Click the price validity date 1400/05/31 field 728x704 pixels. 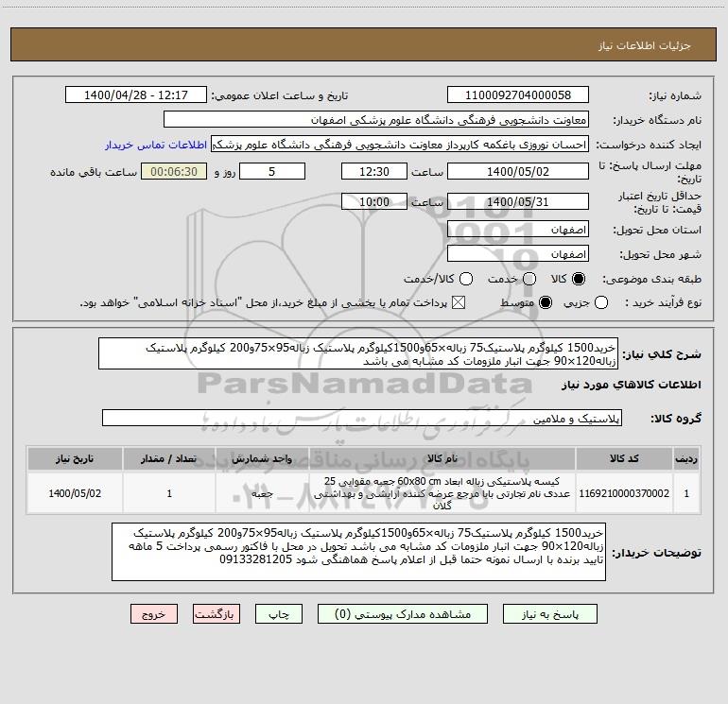518,201
